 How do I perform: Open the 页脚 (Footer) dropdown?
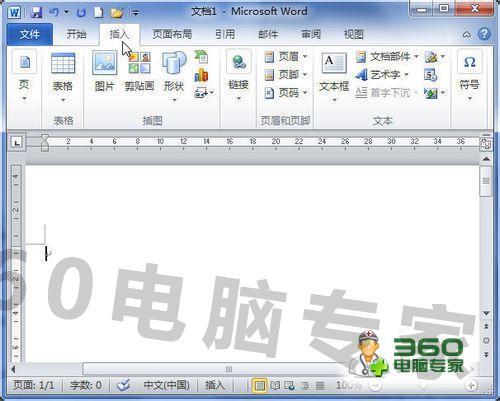tap(286, 75)
